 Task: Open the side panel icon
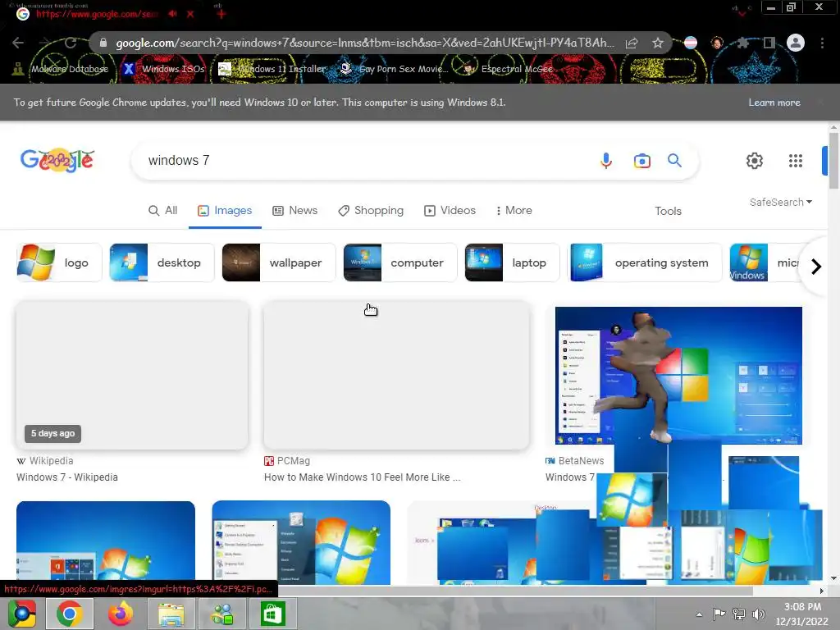pos(769,43)
